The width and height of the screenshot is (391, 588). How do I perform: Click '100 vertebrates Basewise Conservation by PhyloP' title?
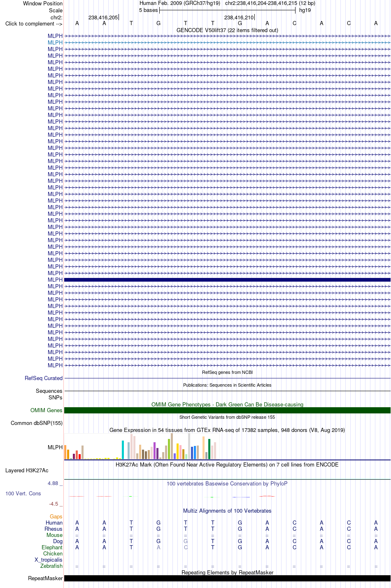pyautogui.click(x=227, y=483)
